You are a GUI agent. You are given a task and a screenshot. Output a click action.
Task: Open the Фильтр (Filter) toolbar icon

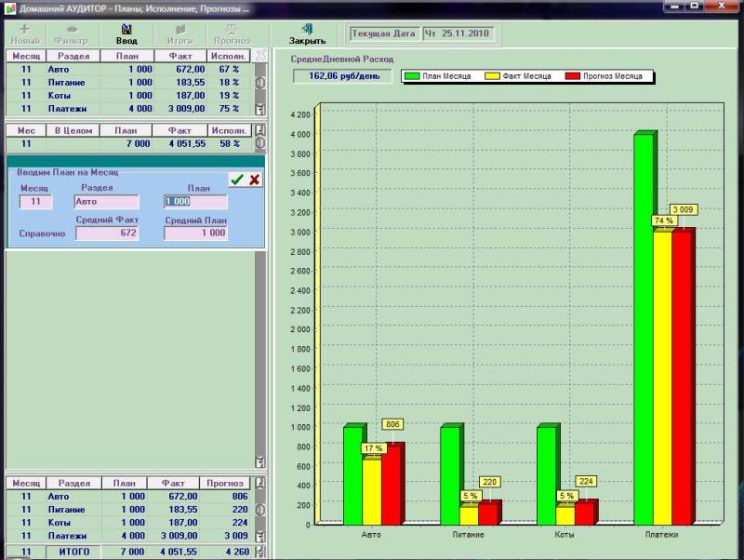[x=73, y=34]
